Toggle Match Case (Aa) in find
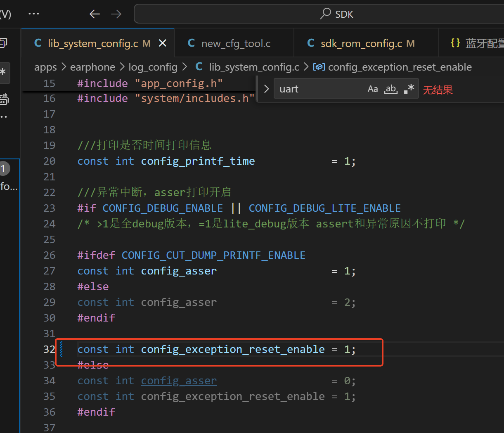This screenshot has height=433, width=504. (x=373, y=89)
